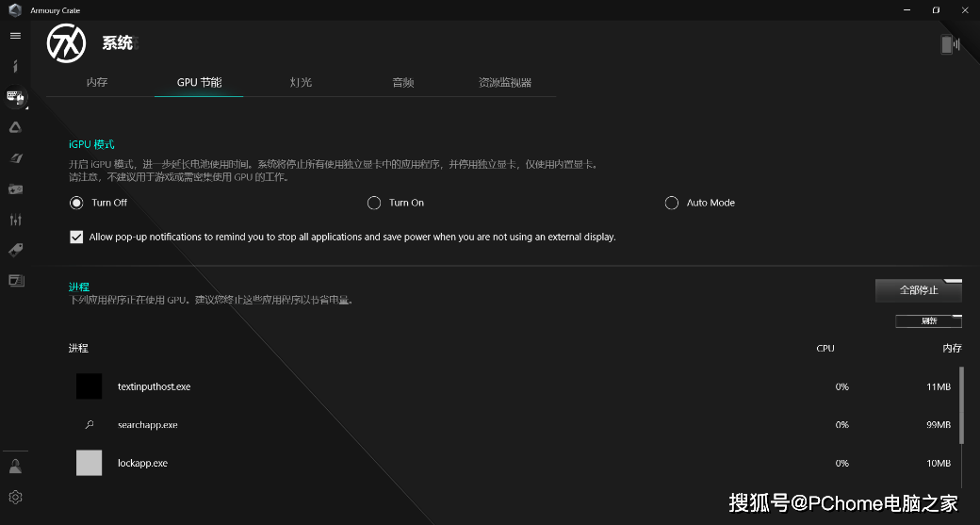Click the 全部停止 button
Image resolution: width=980 pixels, height=525 pixels.
919,290
